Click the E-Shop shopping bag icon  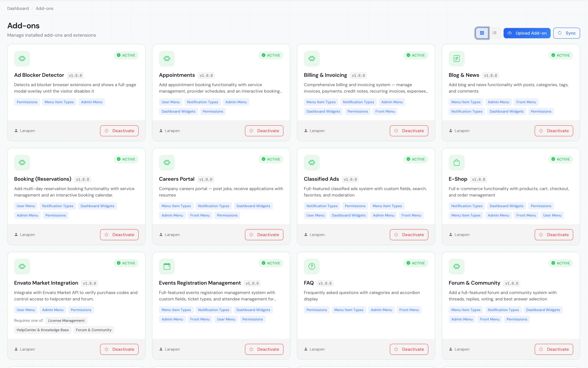click(x=456, y=162)
